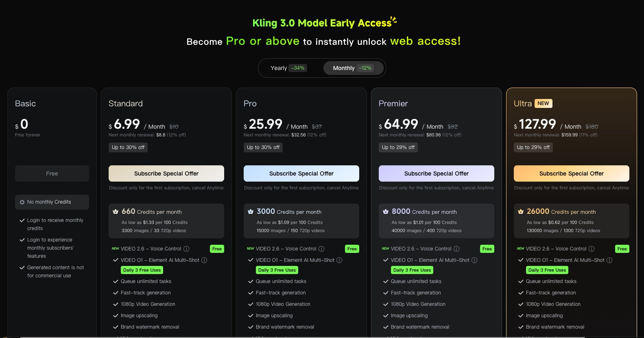The width and height of the screenshot is (644, 338).
Task: Click the Up to 29% off tag on Premier
Action: [398, 147]
